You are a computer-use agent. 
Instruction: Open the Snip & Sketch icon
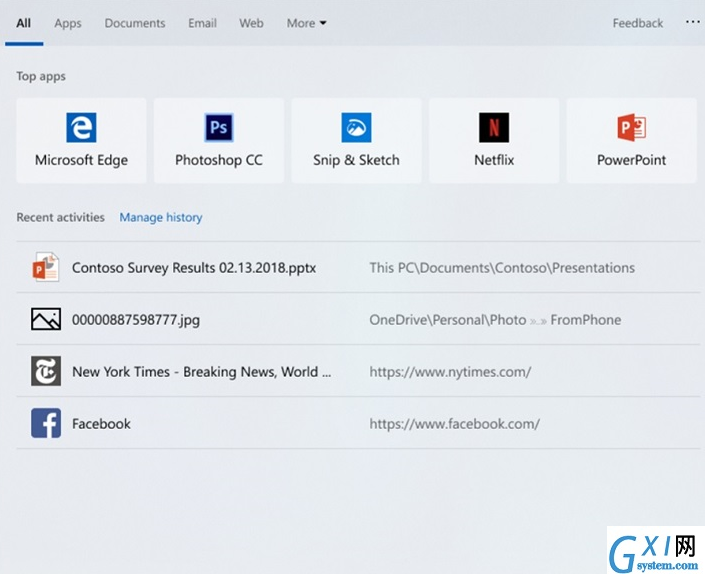click(357, 128)
